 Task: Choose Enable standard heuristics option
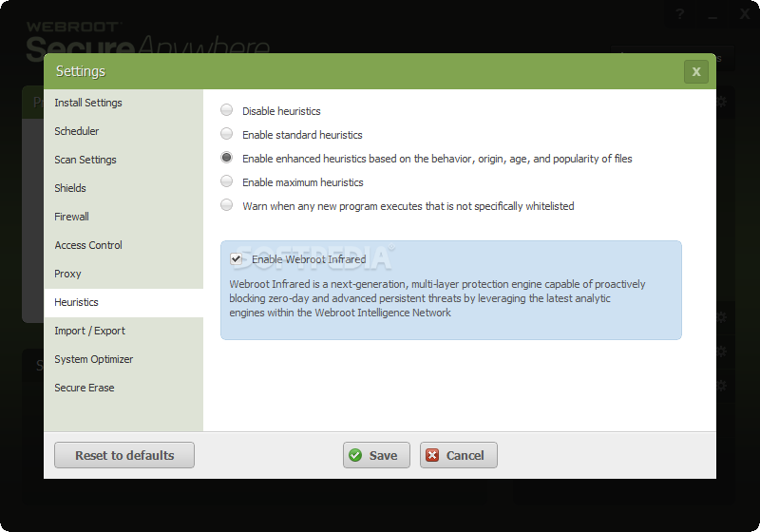point(226,134)
